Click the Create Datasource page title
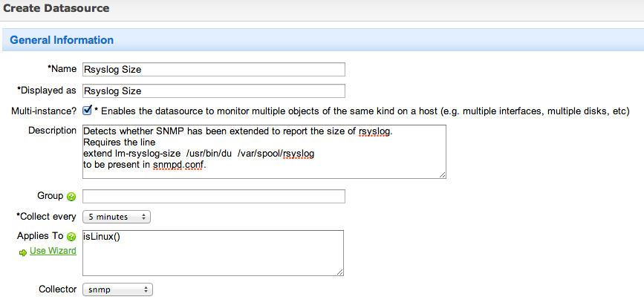Image resolution: width=644 pixels, height=308 pixels. tap(56, 7)
